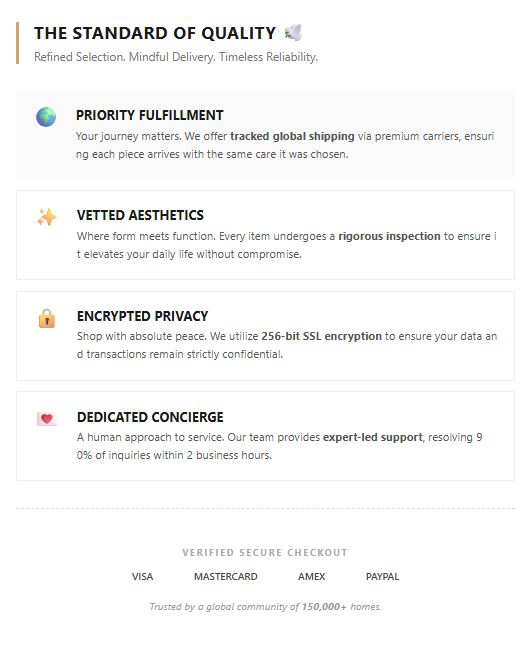The image size is (525, 648).
Task: Select the Priority Fulfillment heading
Action: click(150, 115)
